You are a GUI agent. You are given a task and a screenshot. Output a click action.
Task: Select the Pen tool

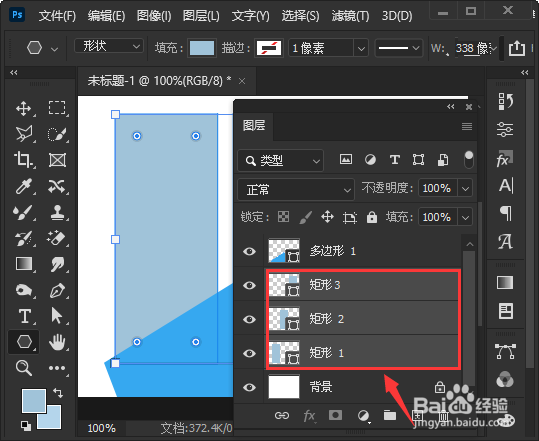57,290
